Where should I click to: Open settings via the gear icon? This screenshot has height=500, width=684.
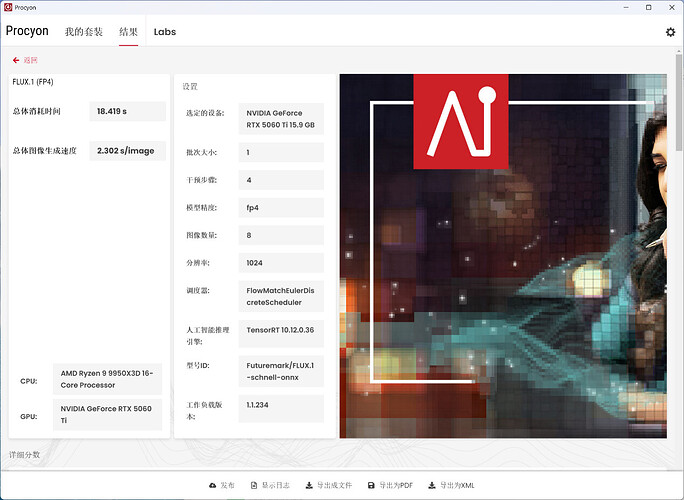click(670, 32)
